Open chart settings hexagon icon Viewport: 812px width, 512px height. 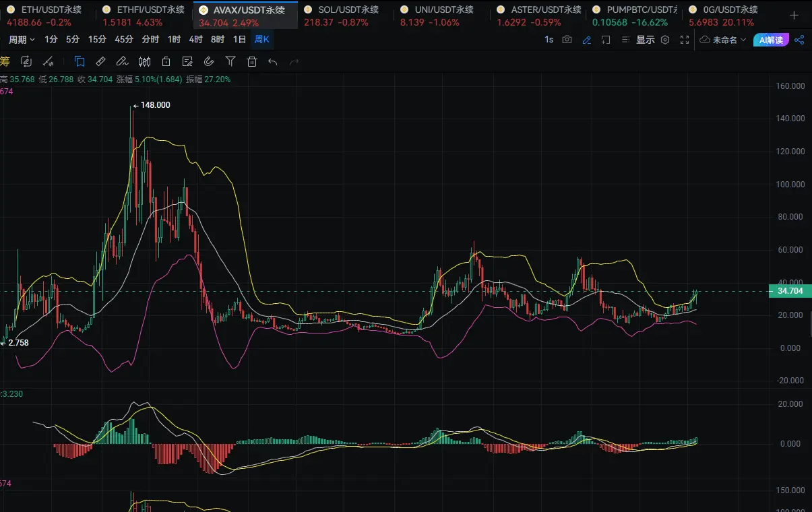coord(665,40)
